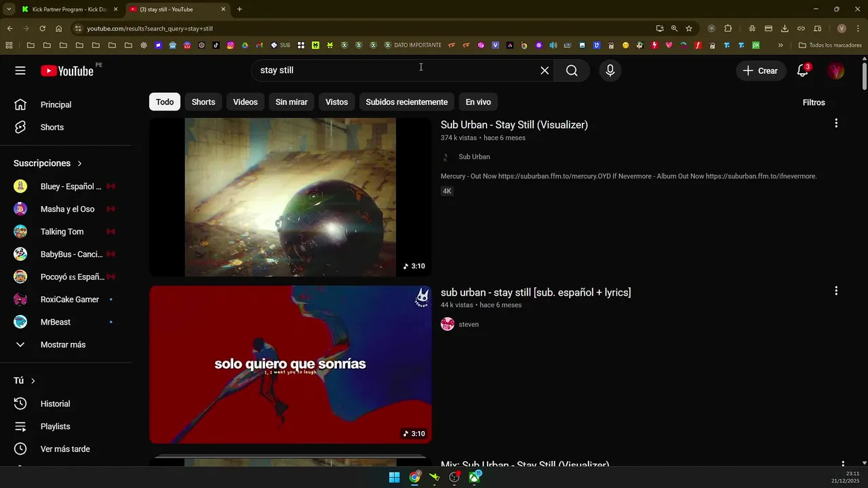Open 'Sub Urban - Stay Still (Visualizer)' title
Viewport: 868px width, 488px height.
(514, 125)
